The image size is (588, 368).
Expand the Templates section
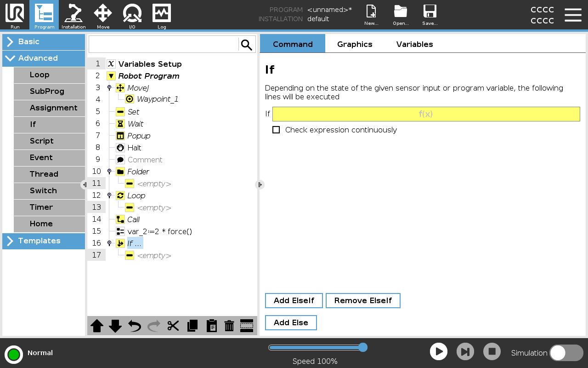44,241
